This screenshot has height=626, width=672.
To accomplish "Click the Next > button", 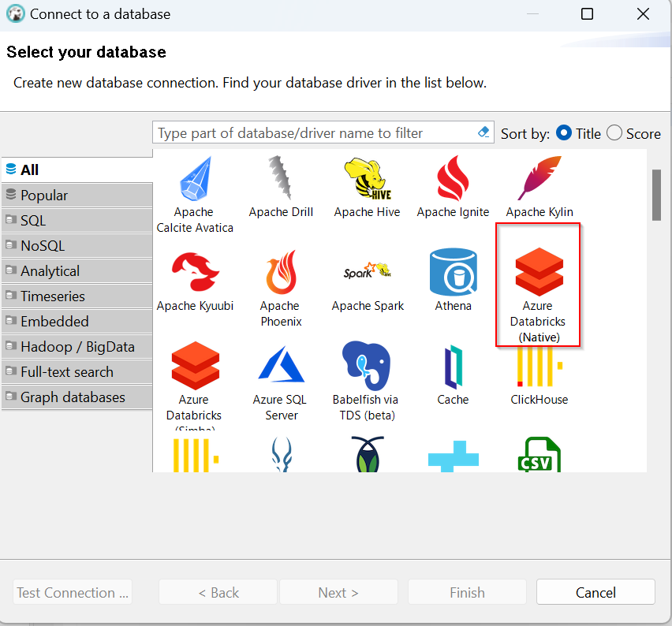I will pos(338,592).
